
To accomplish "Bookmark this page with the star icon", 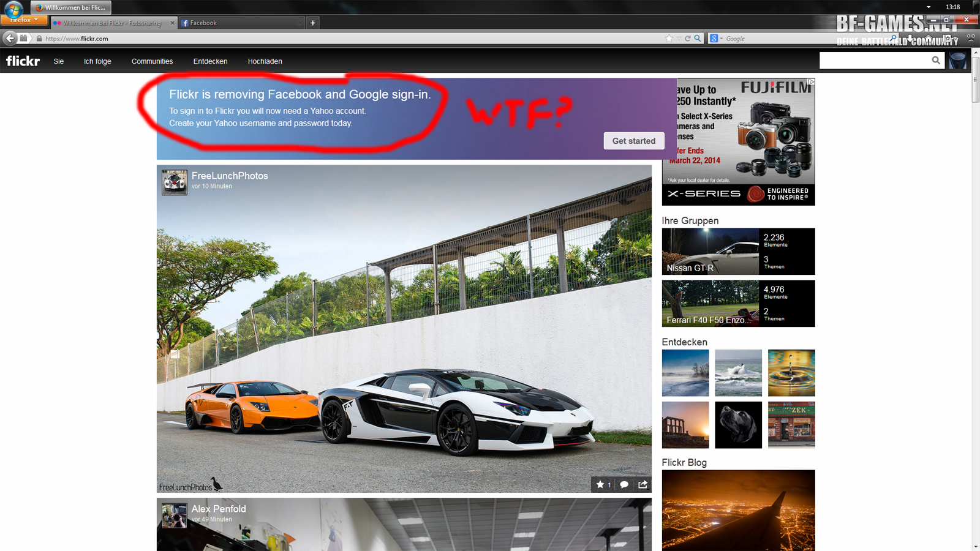I will point(669,39).
